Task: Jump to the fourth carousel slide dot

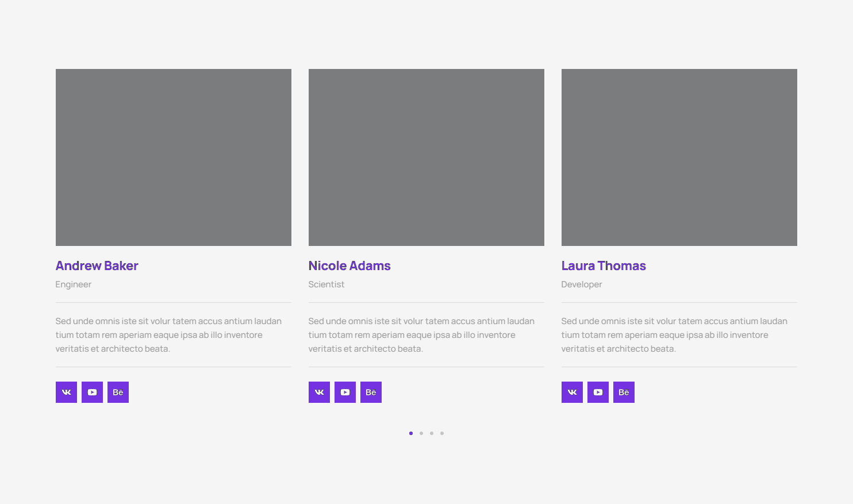Action: (442, 433)
